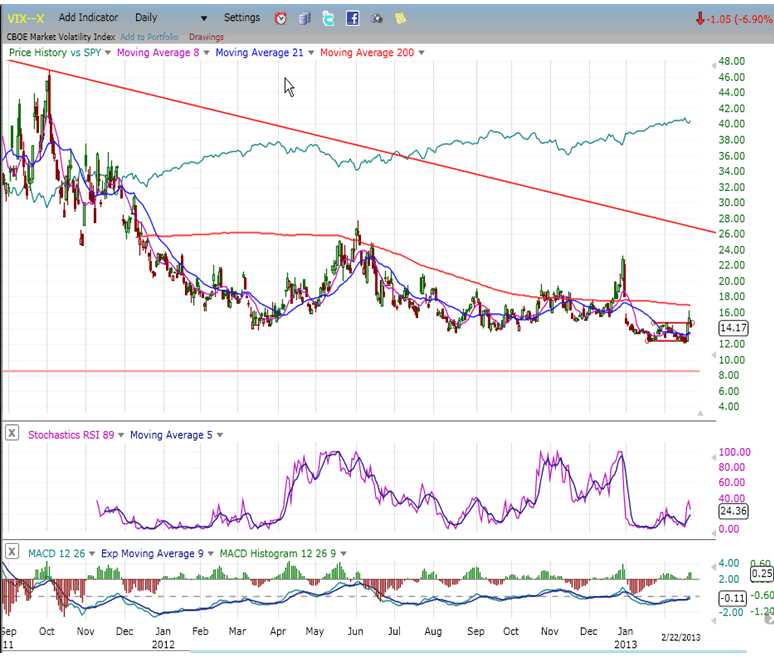The height and width of the screenshot is (663, 774).
Task: Open the notes document stack icon
Action: tap(305, 18)
